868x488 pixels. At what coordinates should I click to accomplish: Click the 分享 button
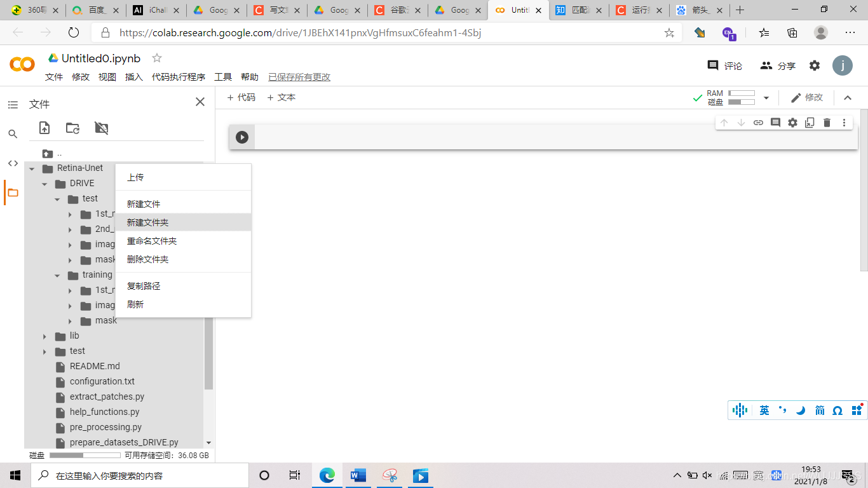(x=778, y=65)
